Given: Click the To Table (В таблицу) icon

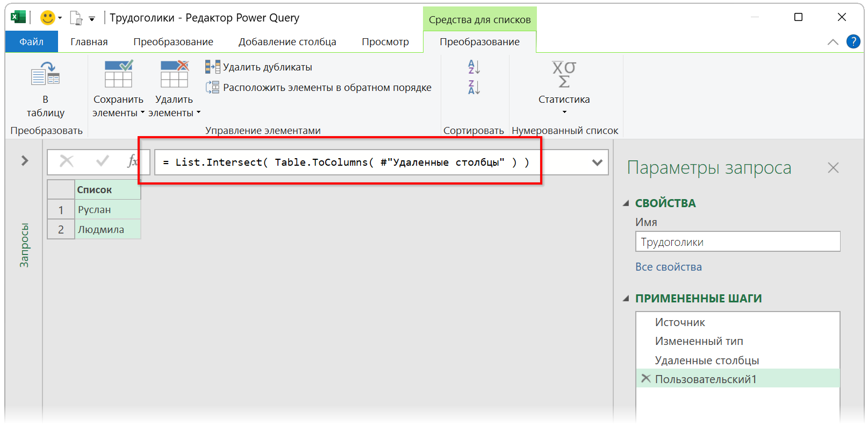Looking at the screenshot, I should [x=45, y=74].
